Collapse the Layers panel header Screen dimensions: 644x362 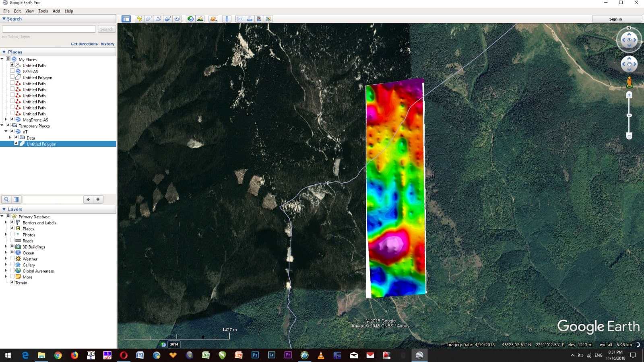[x=4, y=209]
